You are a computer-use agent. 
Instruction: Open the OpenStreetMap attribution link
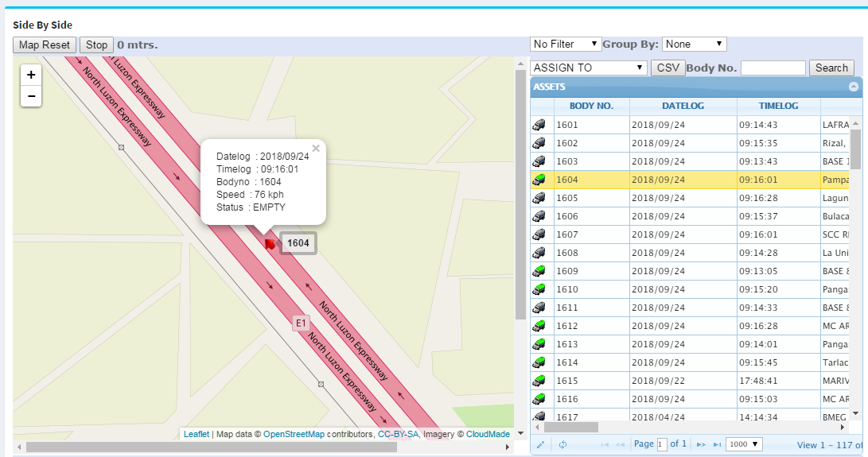[294, 434]
